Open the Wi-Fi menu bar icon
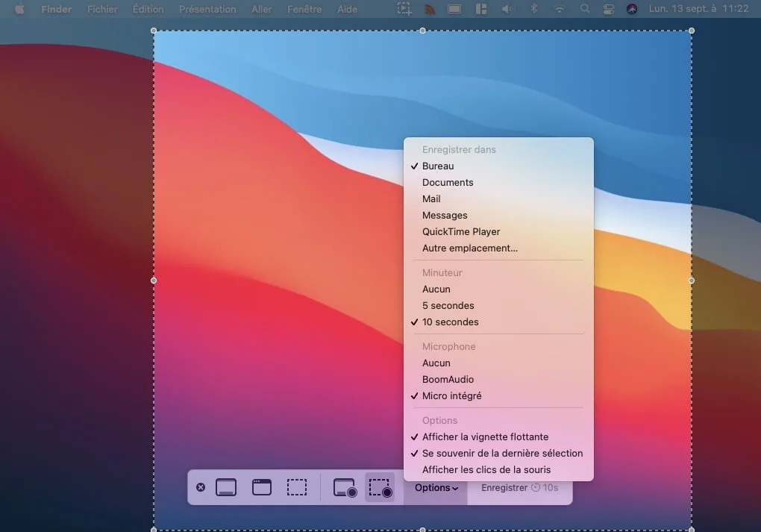The width and height of the screenshot is (761, 532). tap(560, 9)
